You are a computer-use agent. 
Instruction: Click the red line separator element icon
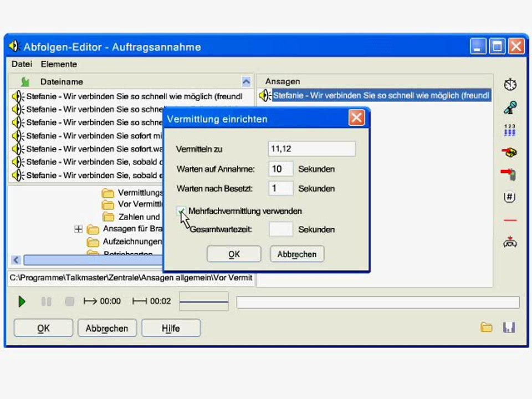pyautogui.click(x=510, y=220)
